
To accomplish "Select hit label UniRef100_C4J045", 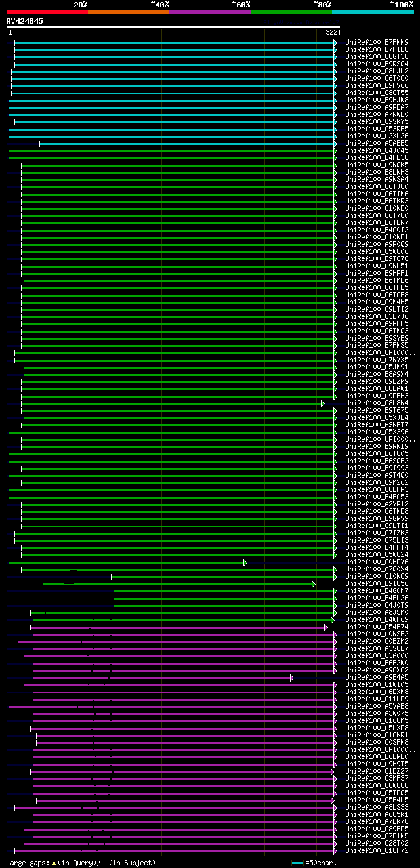I will pyautogui.click(x=377, y=151).
